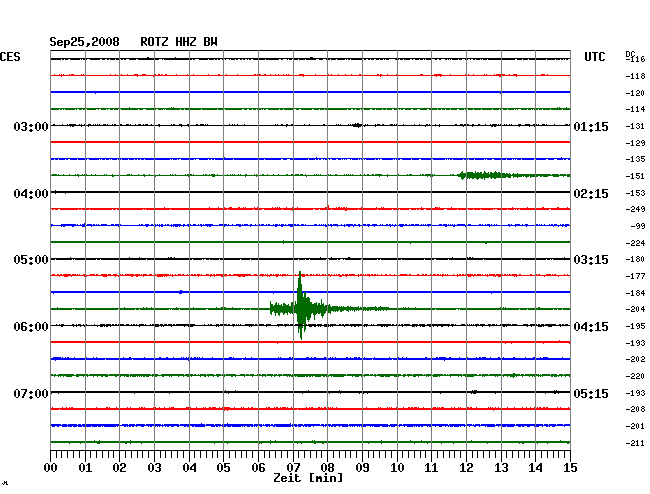The width and height of the screenshot is (650, 494).
Task: Select the station label ROTZ HHZ BW
Action: pos(179,42)
